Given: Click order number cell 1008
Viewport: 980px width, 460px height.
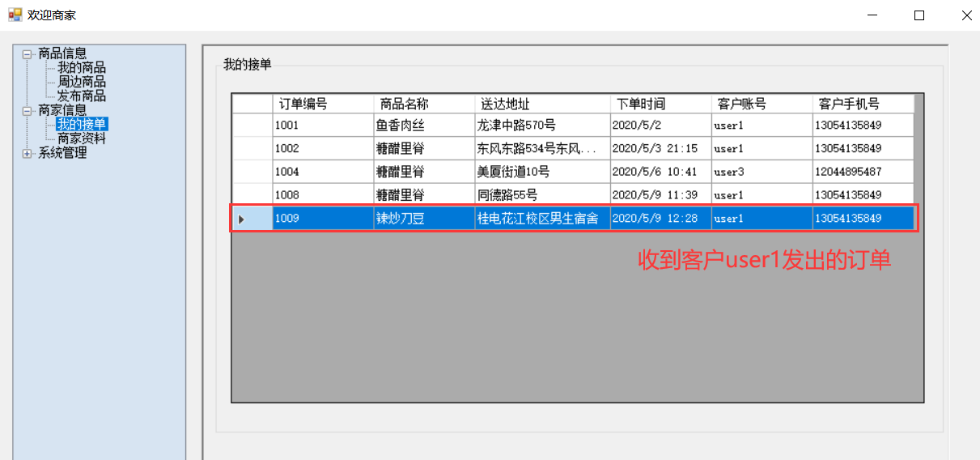Looking at the screenshot, I should point(323,195).
